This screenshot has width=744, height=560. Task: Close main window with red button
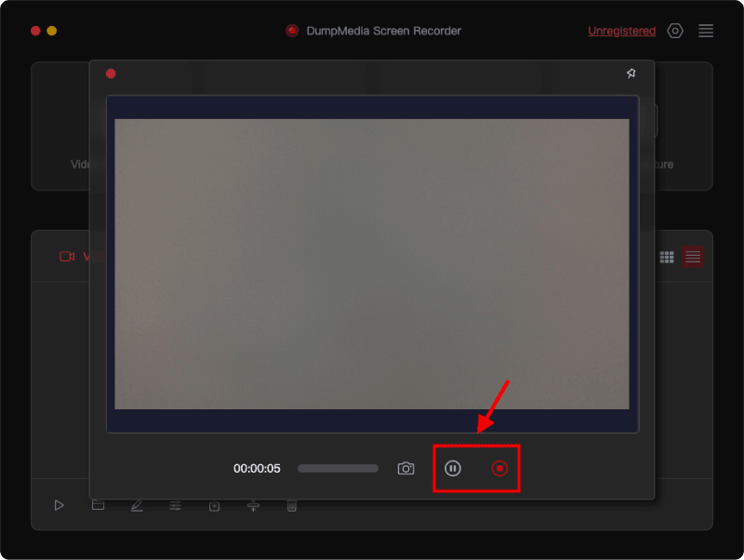35,31
